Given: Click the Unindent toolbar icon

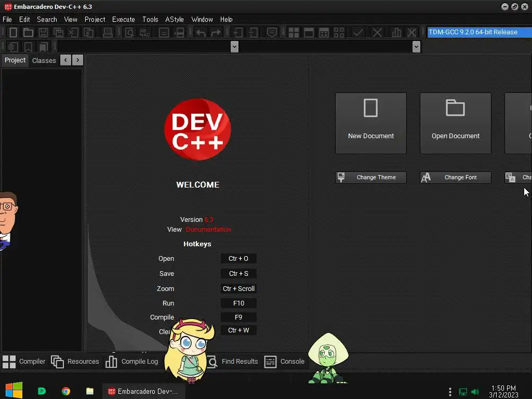Looking at the screenshot, I should pyautogui.click(x=253, y=33).
